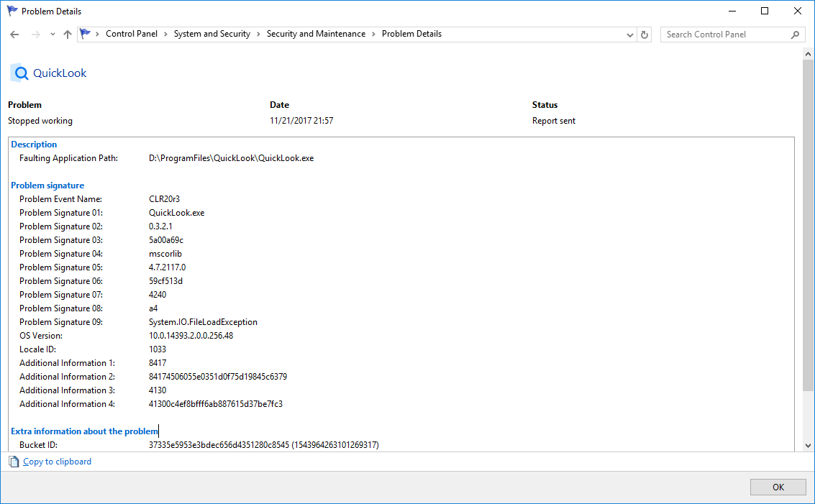Select value 84174506055e0351d0f75d19845c6379
The width and height of the screenshot is (815, 504).
[218, 376]
